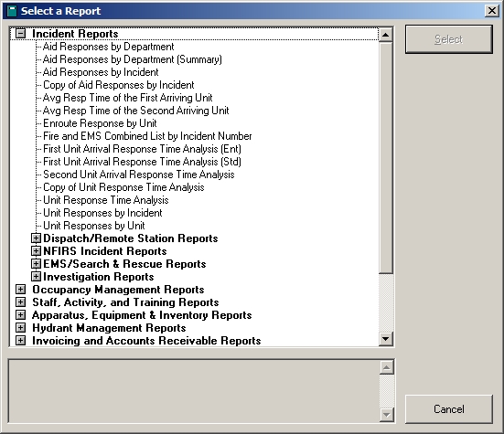Image resolution: width=504 pixels, height=434 pixels.
Task: Click report list scrollbar down arrow
Action: point(386,339)
